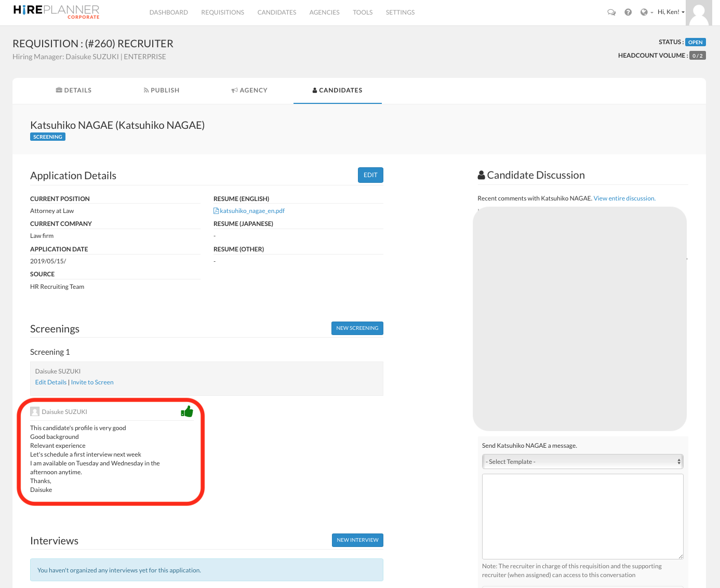Click the HirePlanner Corporate logo
This screenshot has width=720, height=588.
(56, 12)
